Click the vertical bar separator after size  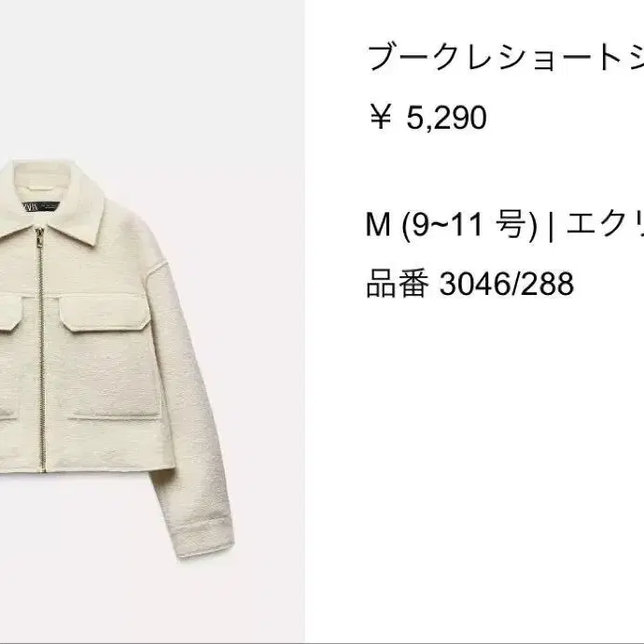click(x=551, y=226)
